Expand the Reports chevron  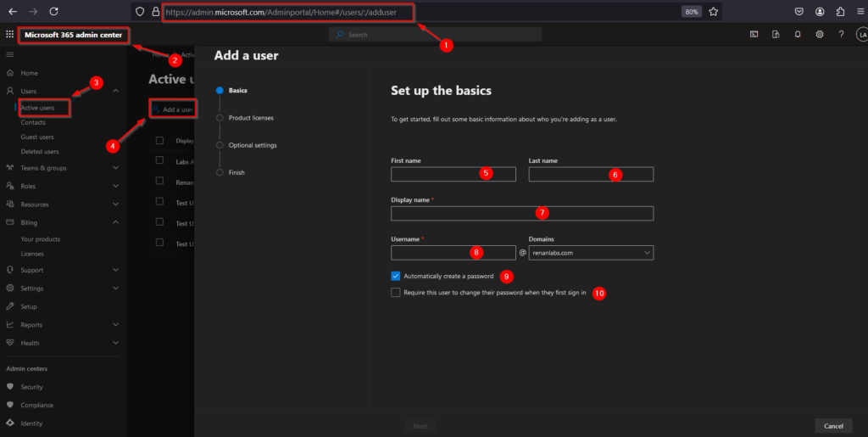click(115, 324)
